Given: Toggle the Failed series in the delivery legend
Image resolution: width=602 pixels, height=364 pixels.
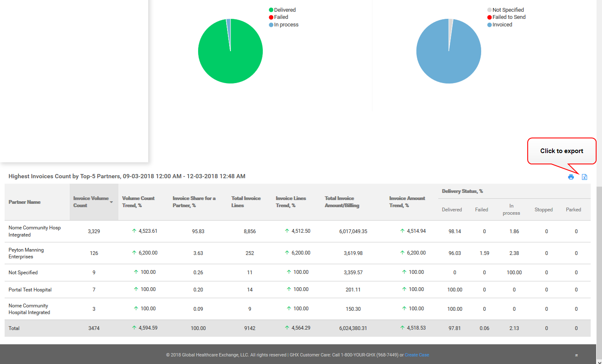Looking at the screenshot, I should click(x=281, y=17).
